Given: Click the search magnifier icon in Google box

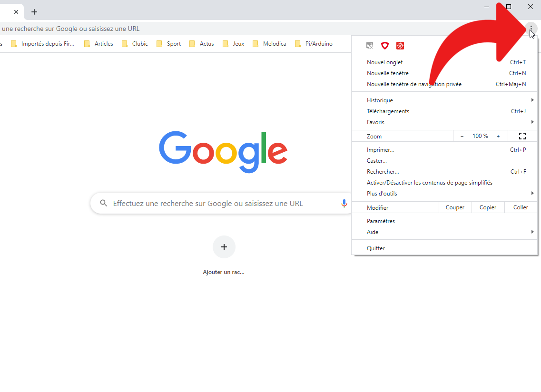Looking at the screenshot, I should pyautogui.click(x=104, y=203).
